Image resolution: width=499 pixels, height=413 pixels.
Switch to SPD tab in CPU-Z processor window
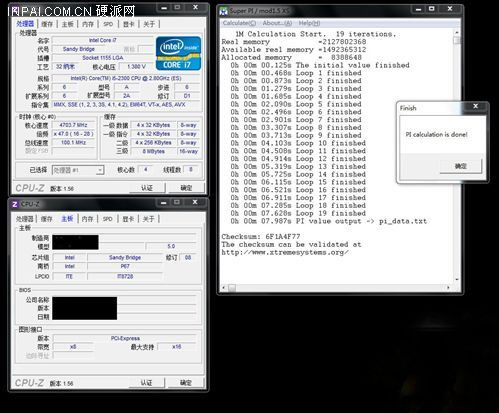[x=108, y=24]
